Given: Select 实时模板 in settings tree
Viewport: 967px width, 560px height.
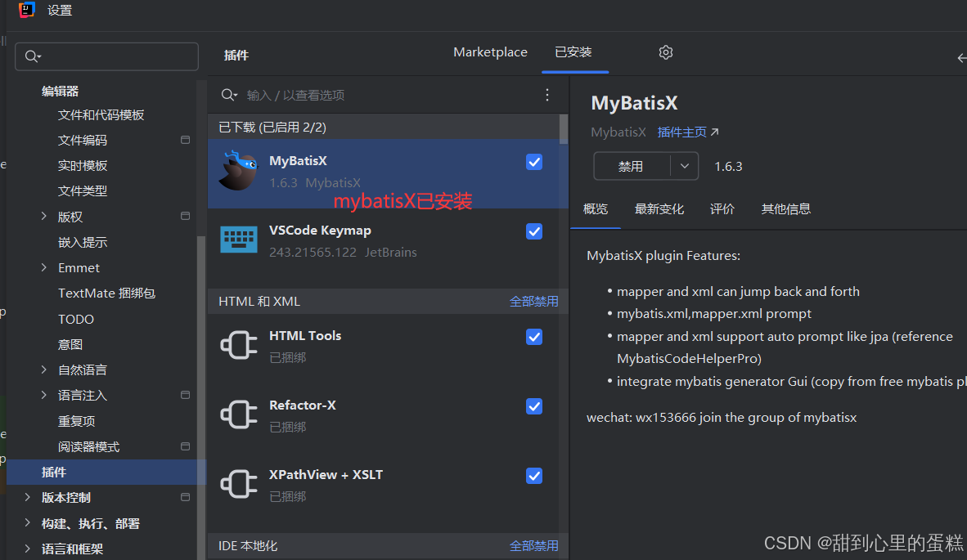Looking at the screenshot, I should click(x=83, y=166).
